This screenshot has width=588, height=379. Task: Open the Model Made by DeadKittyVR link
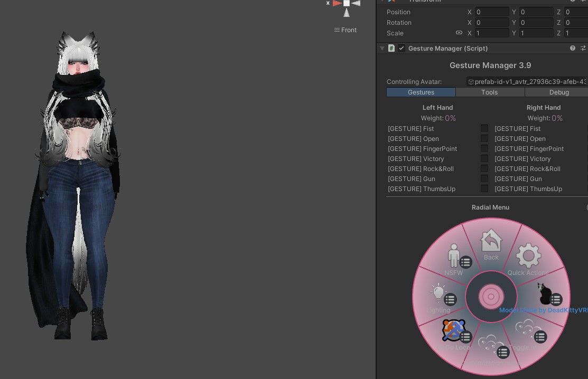[544, 310]
